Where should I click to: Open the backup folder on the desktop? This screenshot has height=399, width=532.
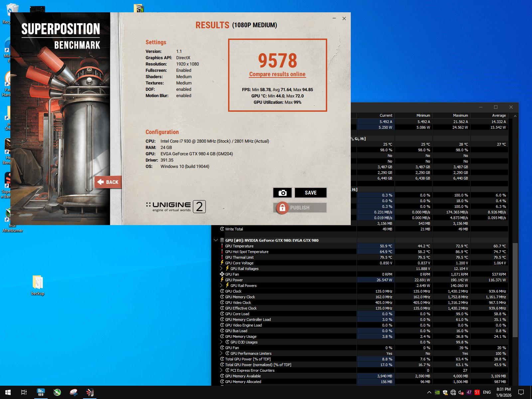pos(38,285)
